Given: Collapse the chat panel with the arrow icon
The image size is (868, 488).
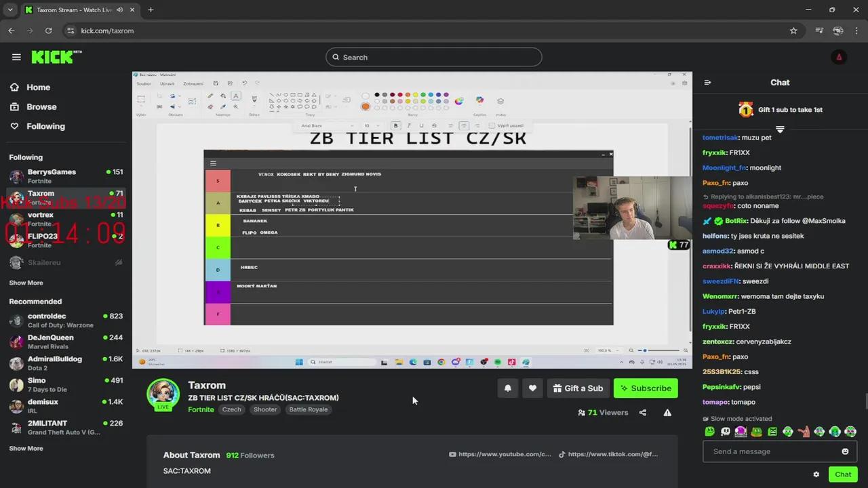Looking at the screenshot, I should pyautogui.click(x=708, y=83).
